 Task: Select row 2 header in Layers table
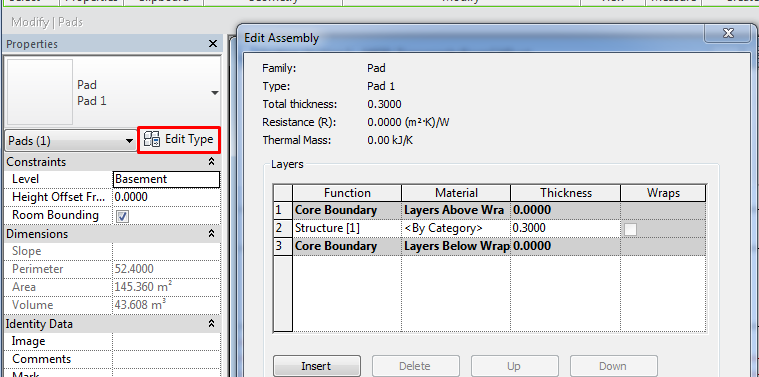(x=283, y=228)
